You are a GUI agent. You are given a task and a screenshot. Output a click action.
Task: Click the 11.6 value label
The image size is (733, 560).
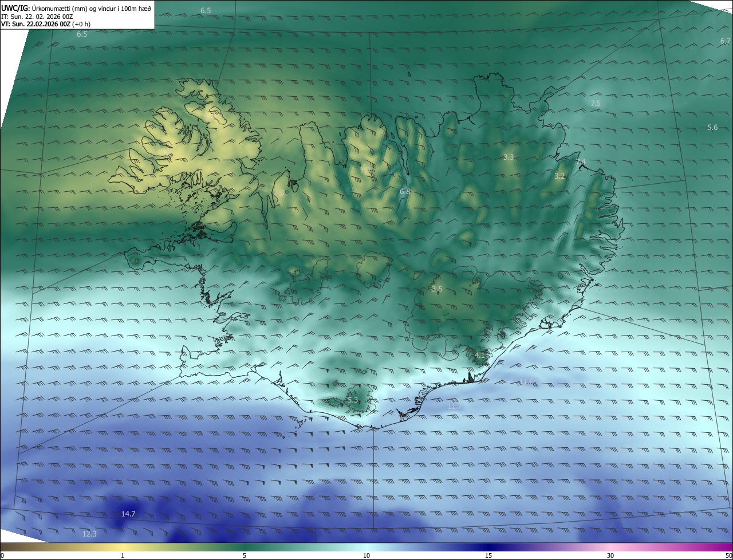(526, 382)
